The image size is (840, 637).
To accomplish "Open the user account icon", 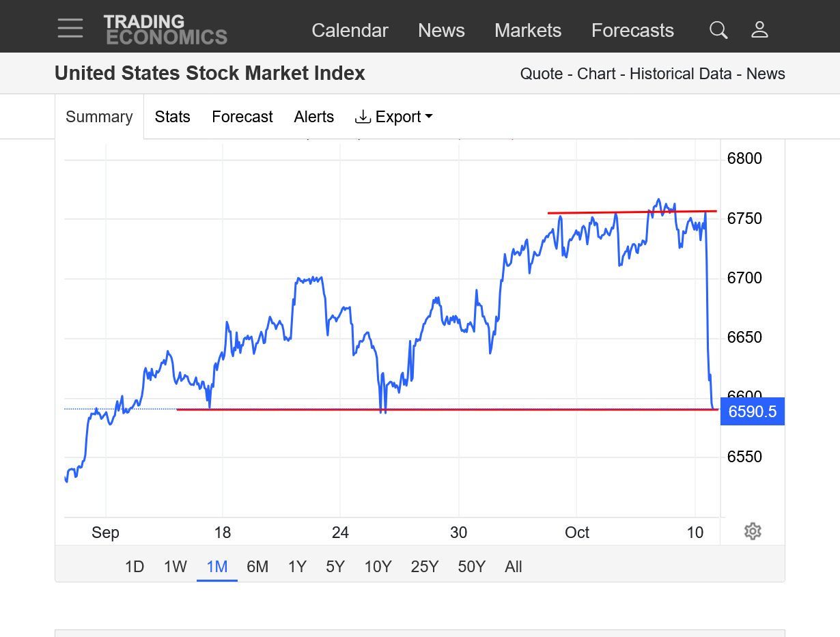I will pyautogui.click(x=759, y=30).
